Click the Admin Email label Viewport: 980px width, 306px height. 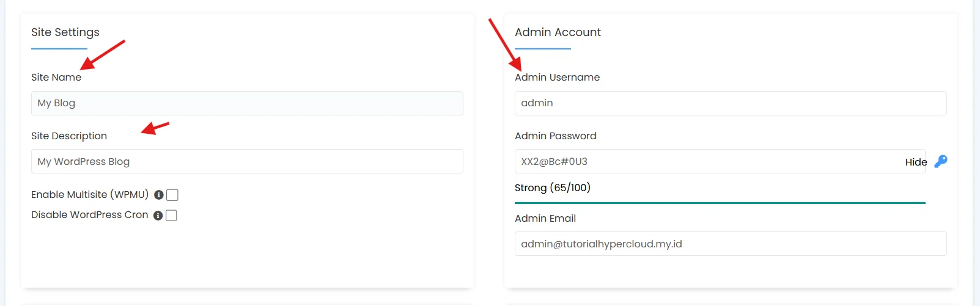click(x=545, y=218)
